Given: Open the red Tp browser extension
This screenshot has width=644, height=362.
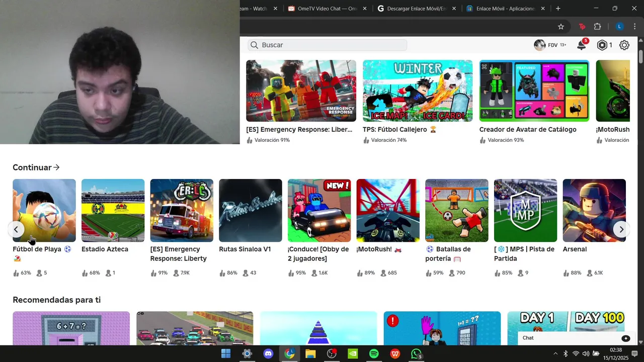Looking at the screenshot, I should [582, 27].
